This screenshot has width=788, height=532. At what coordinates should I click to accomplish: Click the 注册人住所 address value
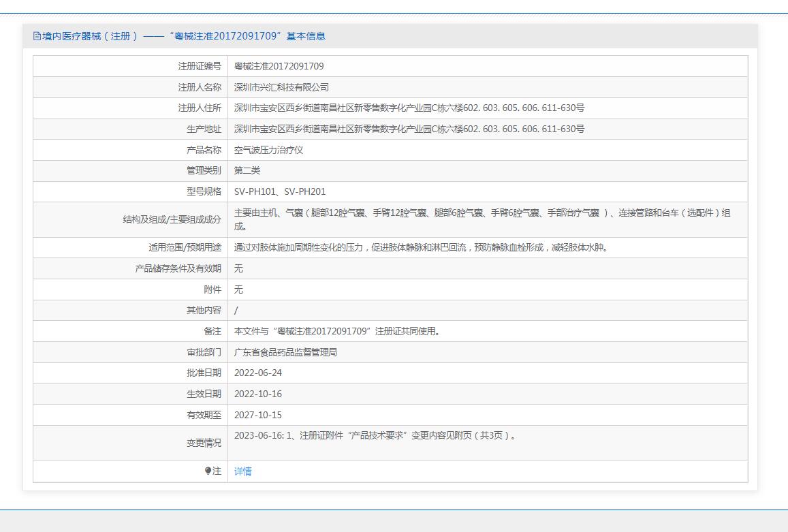tap(409, 108)
